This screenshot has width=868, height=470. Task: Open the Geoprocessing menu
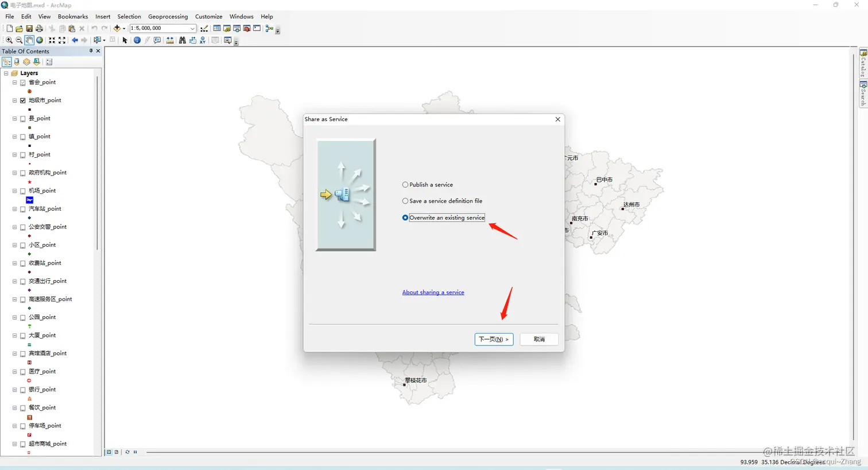[168, 17]
